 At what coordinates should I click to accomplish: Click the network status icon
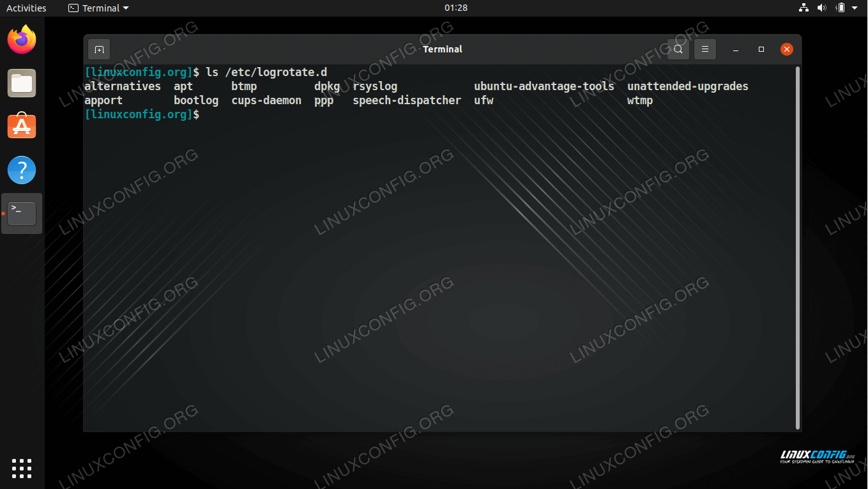[803, 8]
